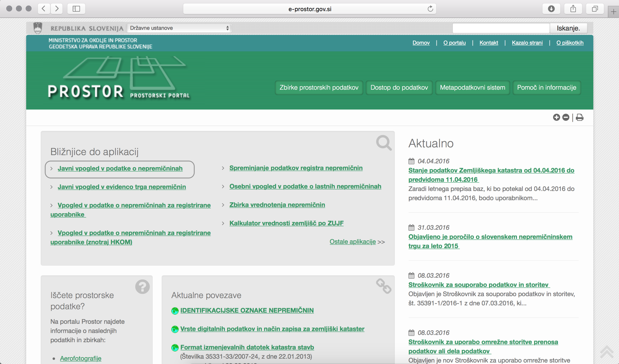Open Pomoč in informacije menu
This screenshot has height=364, width=619.
[x=546, y=88]
